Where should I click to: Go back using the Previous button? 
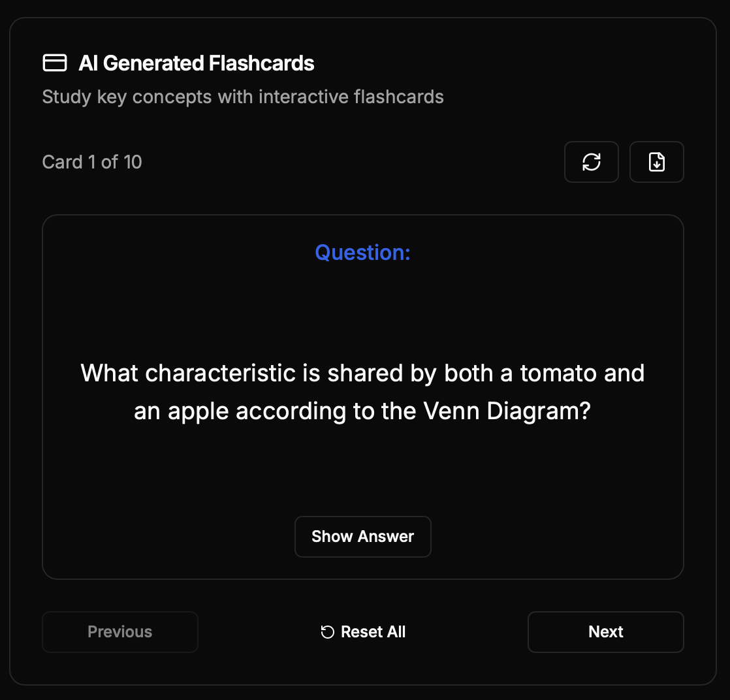click(x=120, y=631)
